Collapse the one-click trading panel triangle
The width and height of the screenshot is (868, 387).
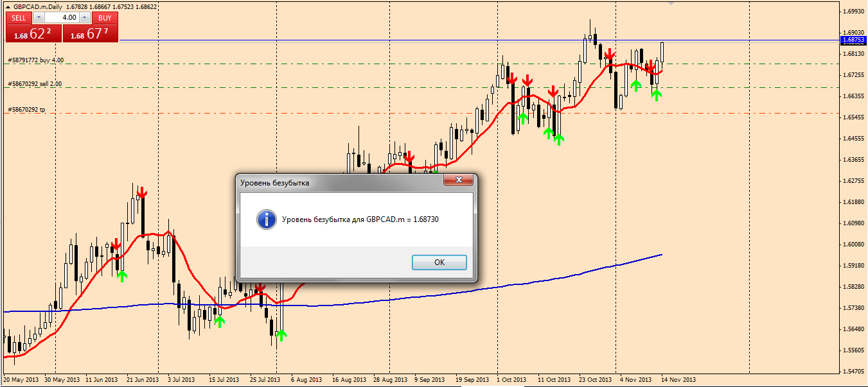[8, 6]
